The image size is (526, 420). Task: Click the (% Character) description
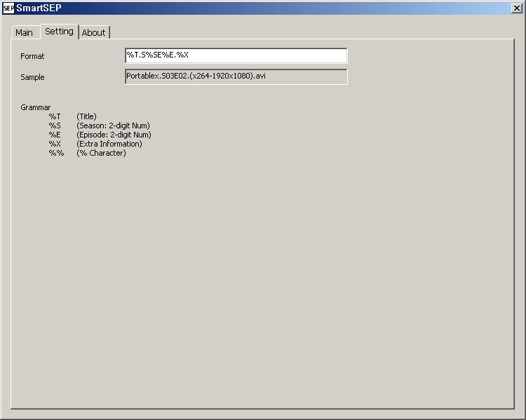pyautogui.click(x=101, y=153)
